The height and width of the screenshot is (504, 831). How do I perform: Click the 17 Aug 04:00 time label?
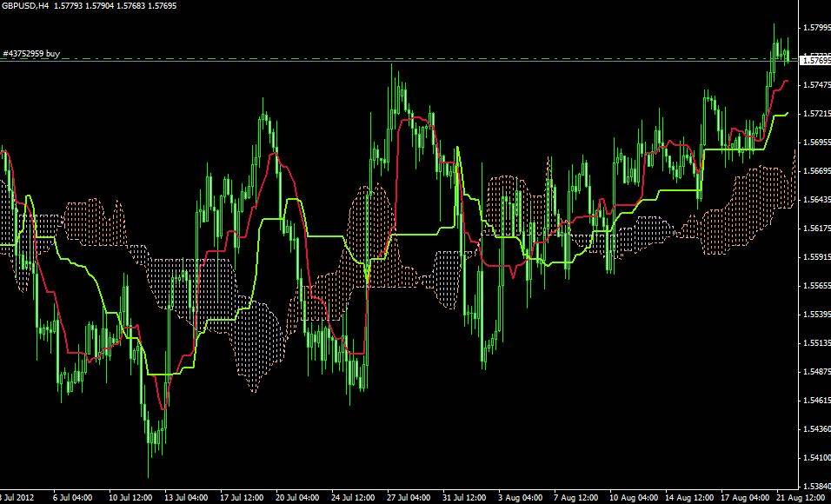(745, 498)
